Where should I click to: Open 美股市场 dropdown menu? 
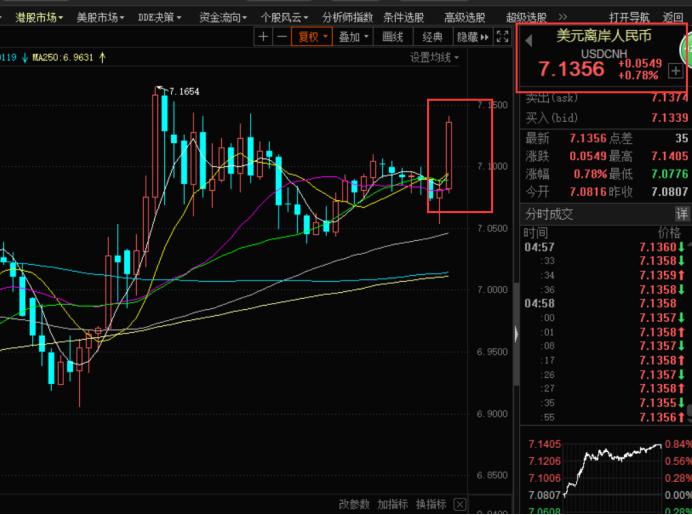(x=100, y=17)
